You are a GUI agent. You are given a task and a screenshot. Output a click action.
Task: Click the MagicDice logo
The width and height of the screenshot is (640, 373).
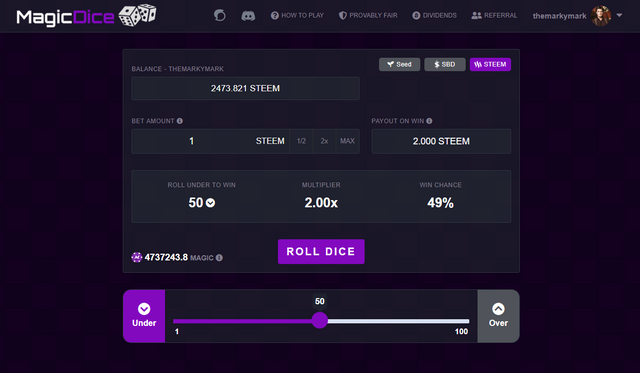coord(86,16)
